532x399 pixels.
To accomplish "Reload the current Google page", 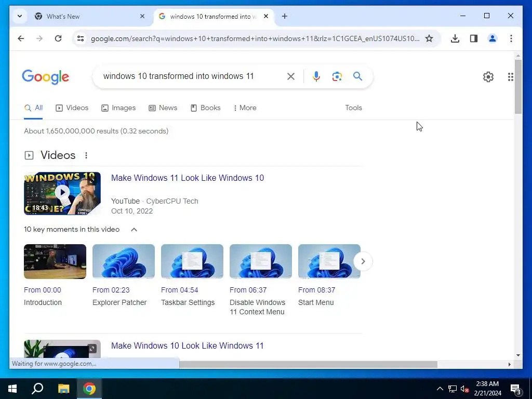I will [58, 38].
